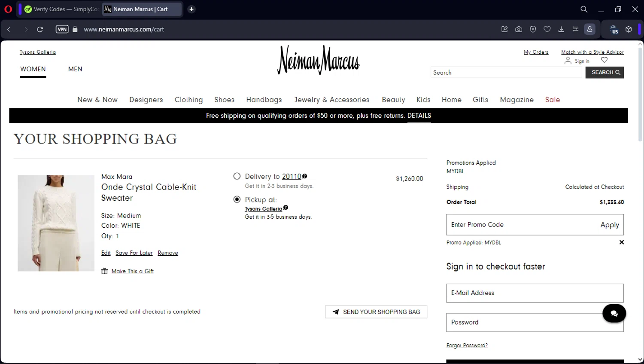Take a snapshot with camera icon
The height and width of the screenshot is (364, 644).
[519, 29]
